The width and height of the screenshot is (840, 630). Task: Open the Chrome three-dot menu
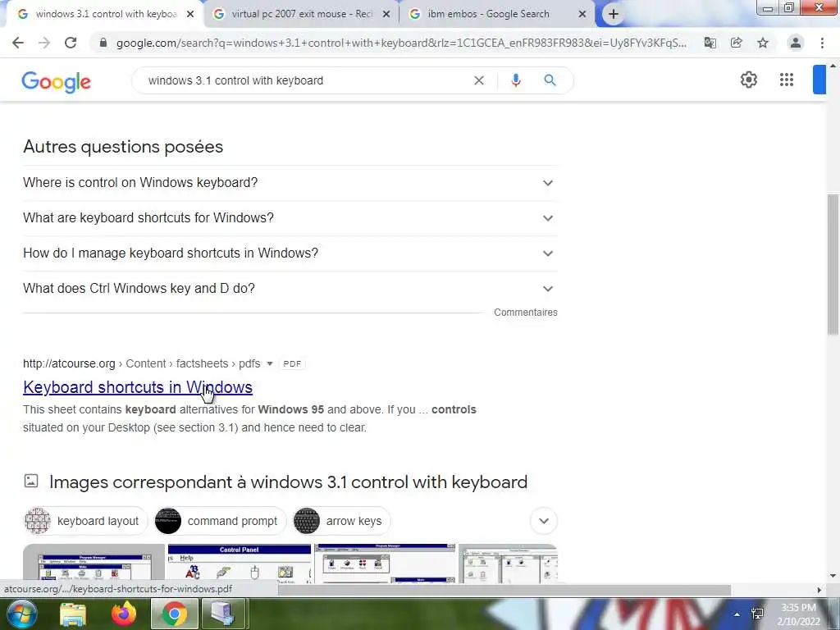[822, 43]
